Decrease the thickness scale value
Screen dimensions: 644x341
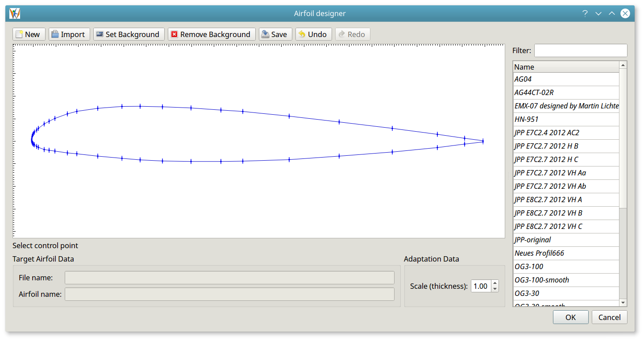point(494,289)
